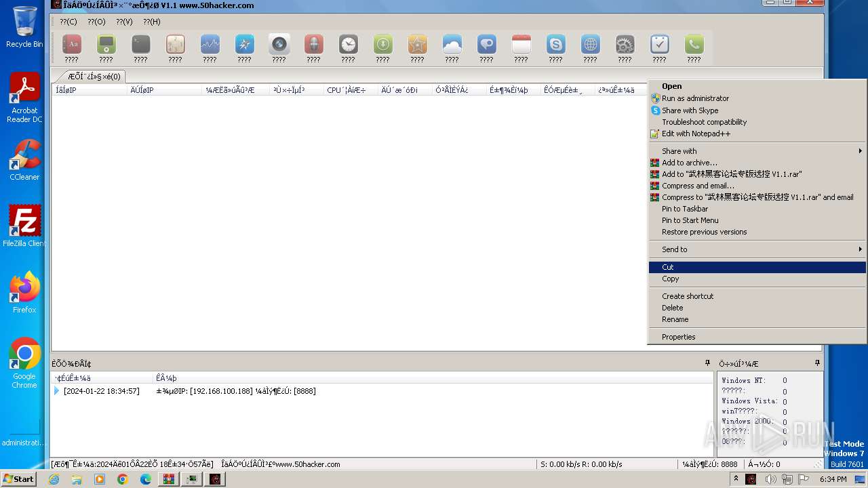The image size is (868, 488).
Task: Choose Rename in the context menu
Action: point(757,319)
